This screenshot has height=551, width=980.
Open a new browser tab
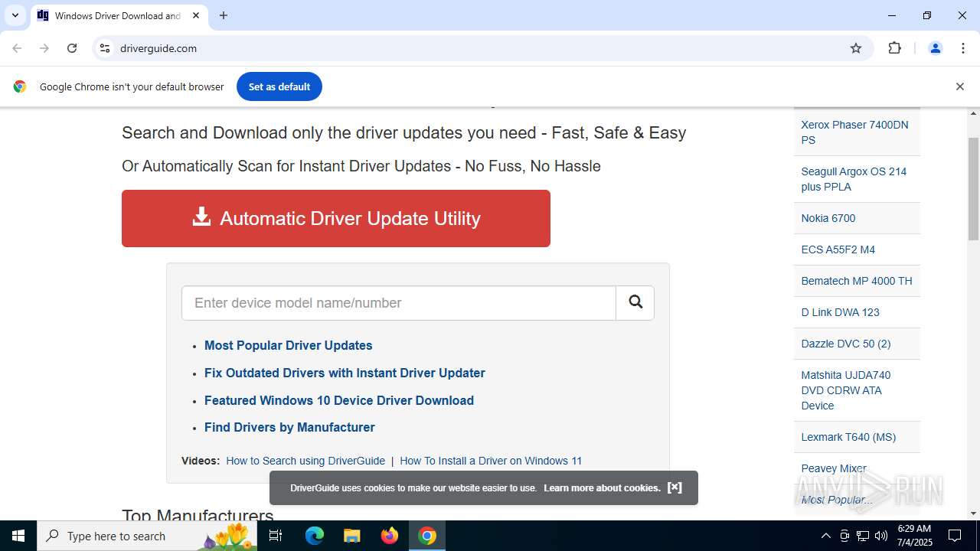click(224, 15)
